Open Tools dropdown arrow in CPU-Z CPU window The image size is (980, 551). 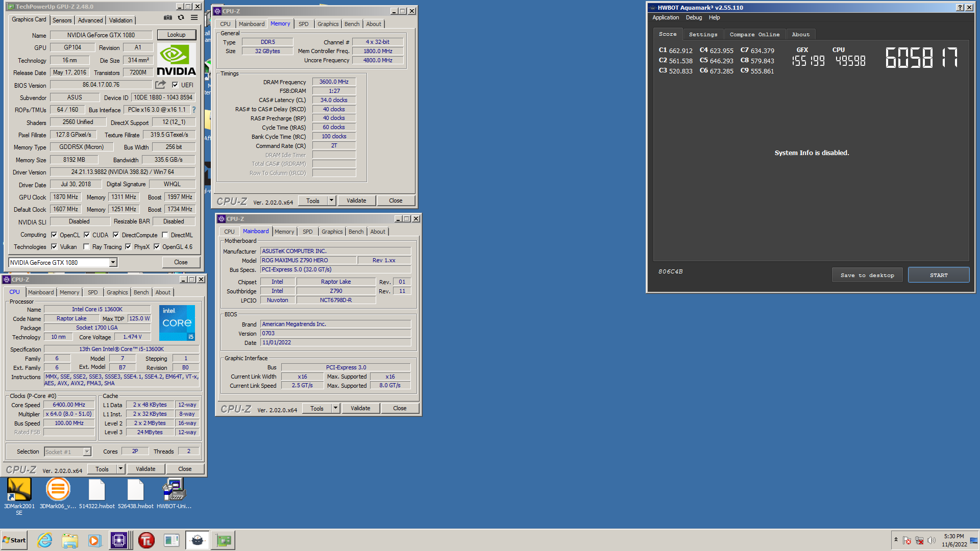point(120,469)
